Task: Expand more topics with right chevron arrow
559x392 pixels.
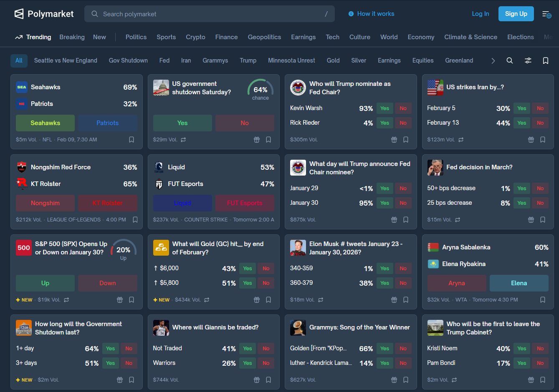Action: pos(493,61)
